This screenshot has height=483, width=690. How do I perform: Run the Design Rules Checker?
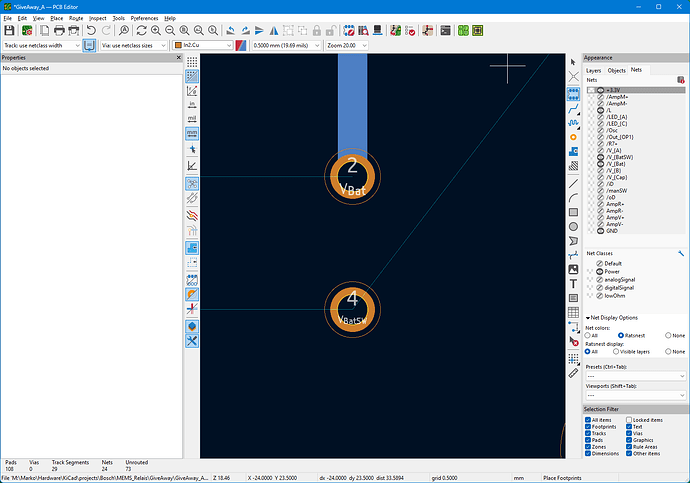point(410,30)
